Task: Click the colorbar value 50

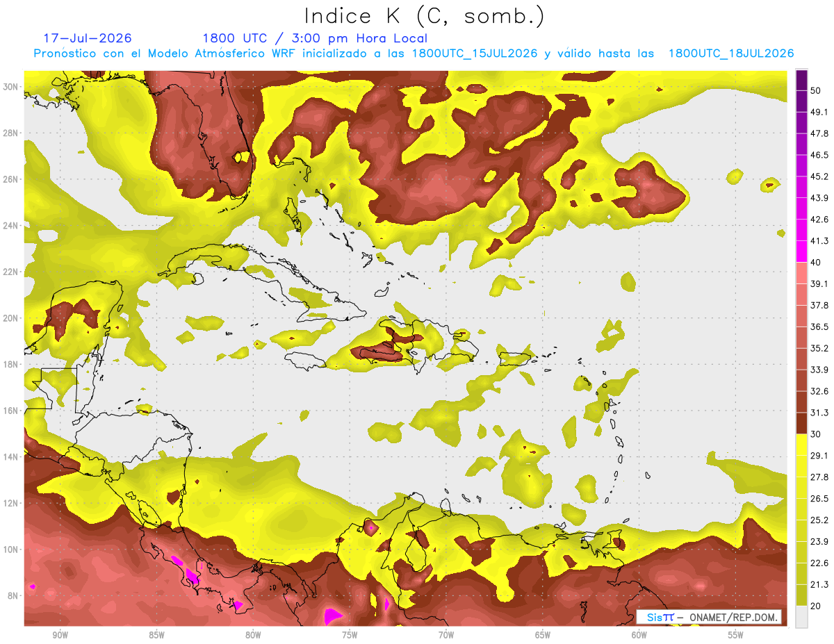Action: click(816, 90)
